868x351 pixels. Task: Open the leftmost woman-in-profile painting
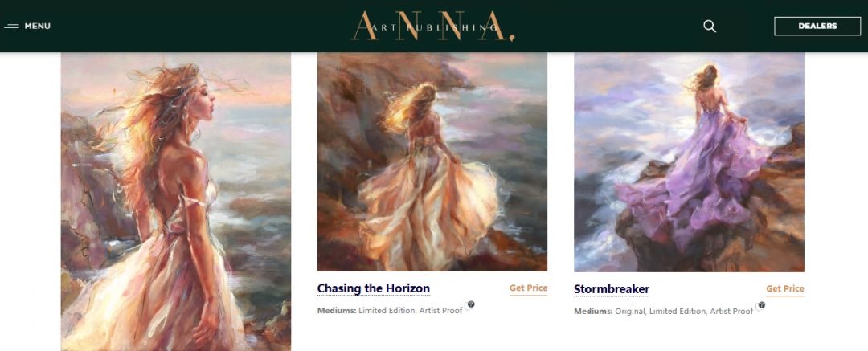tap(176, 202)
